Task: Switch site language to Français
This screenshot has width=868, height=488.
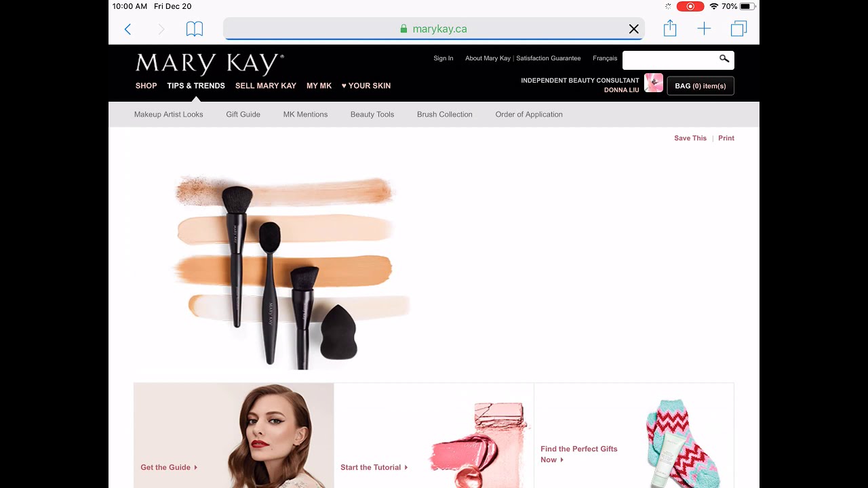Action: click(x=605, y=58)
